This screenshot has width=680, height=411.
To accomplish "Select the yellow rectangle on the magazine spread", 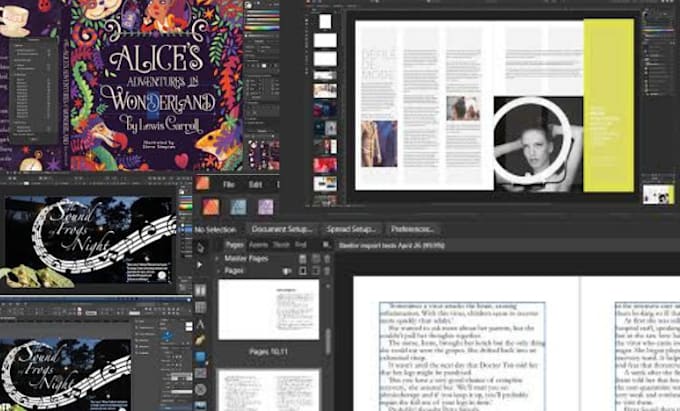I will (x=608, y=105).
